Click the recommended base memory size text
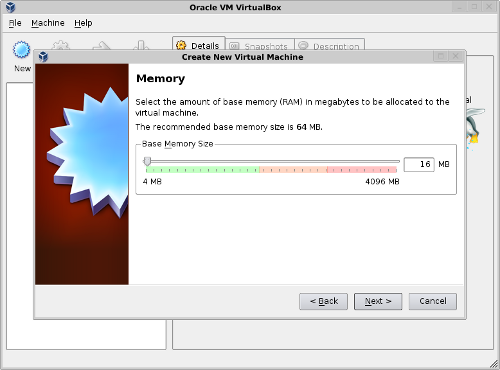 coord(229,127)
